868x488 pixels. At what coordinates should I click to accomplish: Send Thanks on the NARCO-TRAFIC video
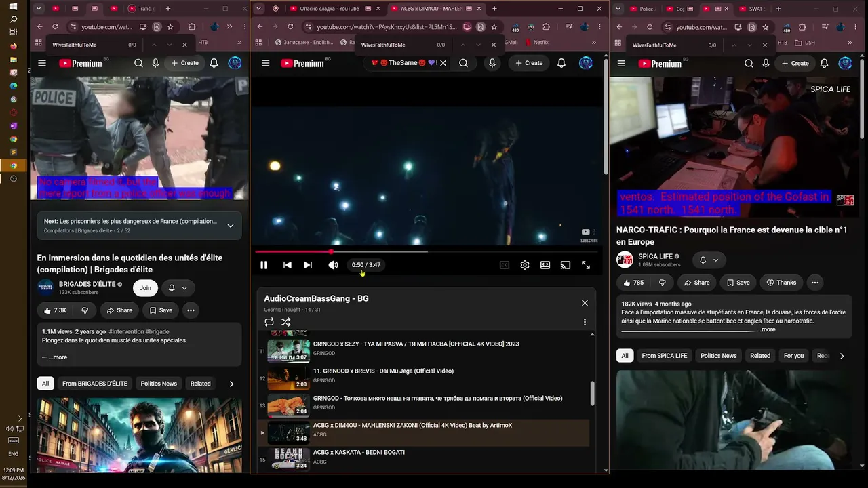point(781,283)
